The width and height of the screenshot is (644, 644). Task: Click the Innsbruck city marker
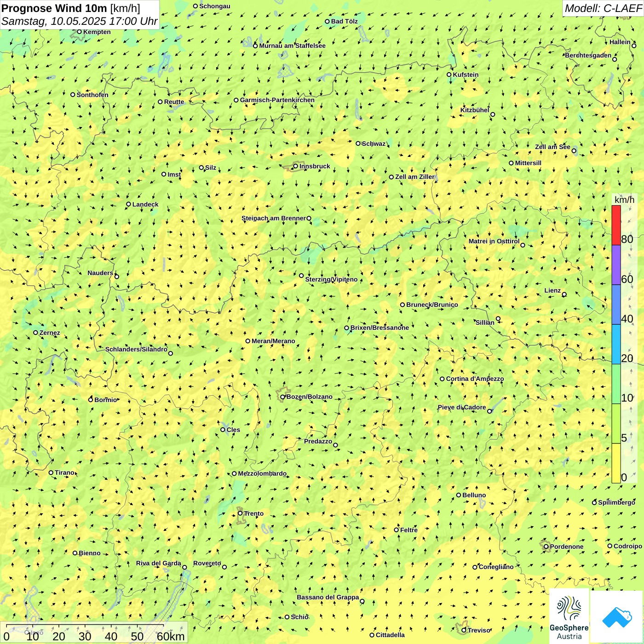[x=296, y=166]
